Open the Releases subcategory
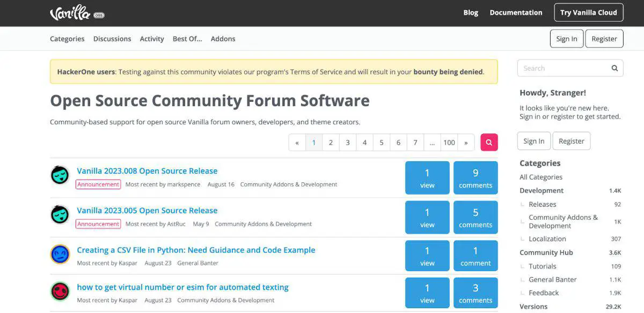The width and height of the screenshot is (644, 313). pyautogui.click(x=543, y=204)
